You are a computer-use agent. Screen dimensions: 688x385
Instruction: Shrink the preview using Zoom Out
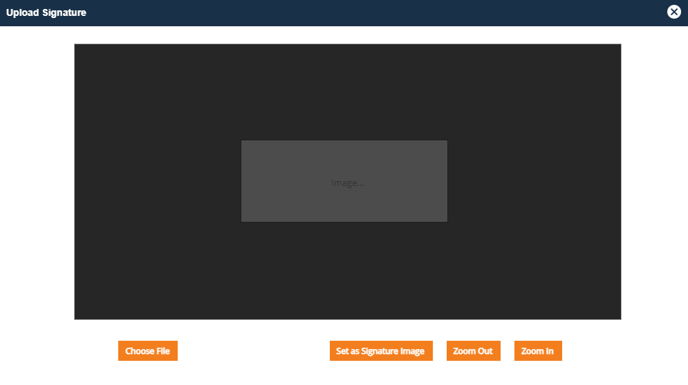pos(473,351)
